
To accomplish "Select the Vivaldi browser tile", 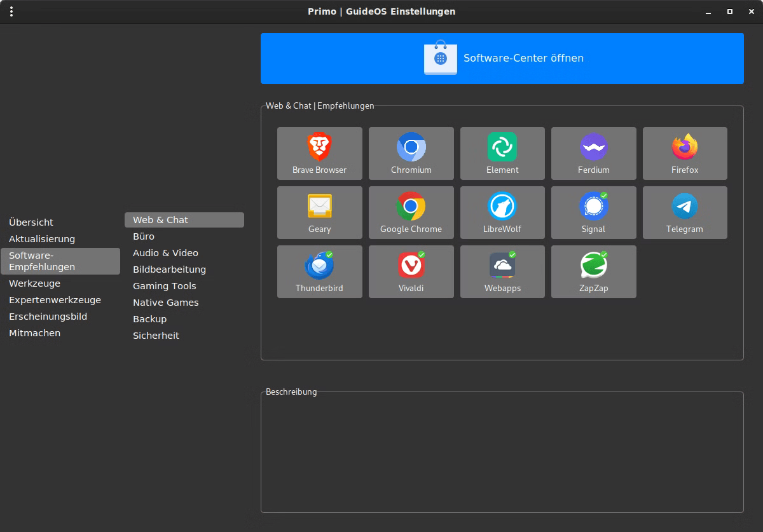I will (411, 271).
